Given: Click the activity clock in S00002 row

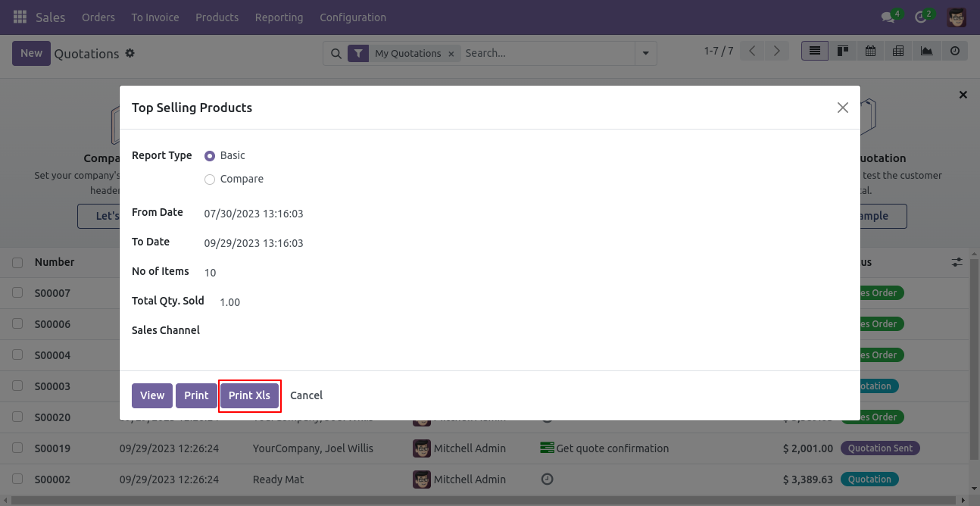Looking at the screenshot, I should 547,479.
